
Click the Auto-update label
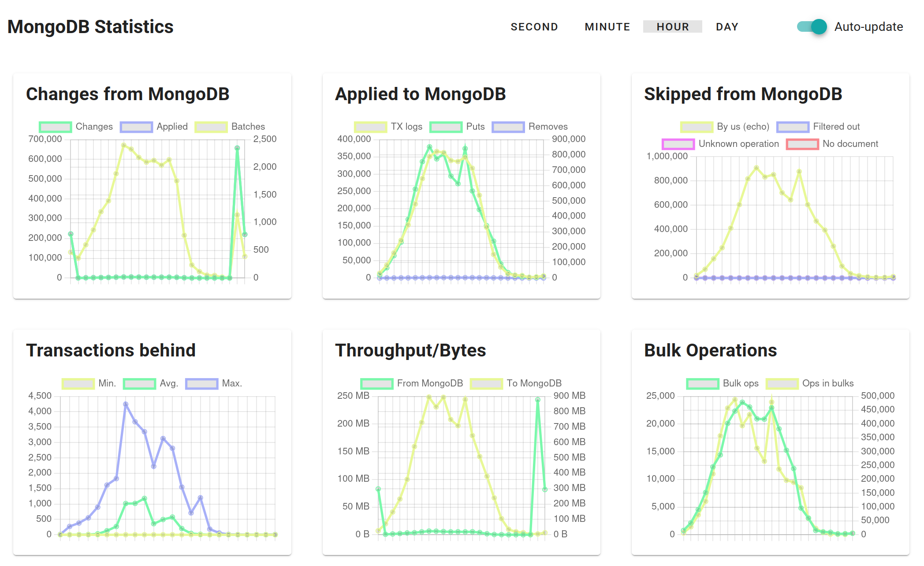(x=868, y=27)
